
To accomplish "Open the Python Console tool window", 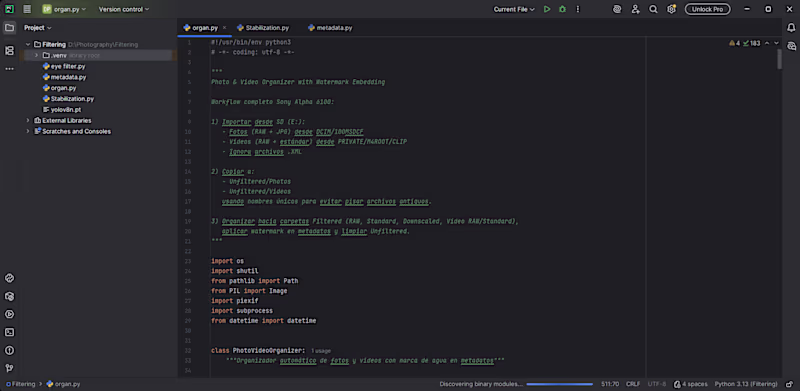I will coord(9,278).
